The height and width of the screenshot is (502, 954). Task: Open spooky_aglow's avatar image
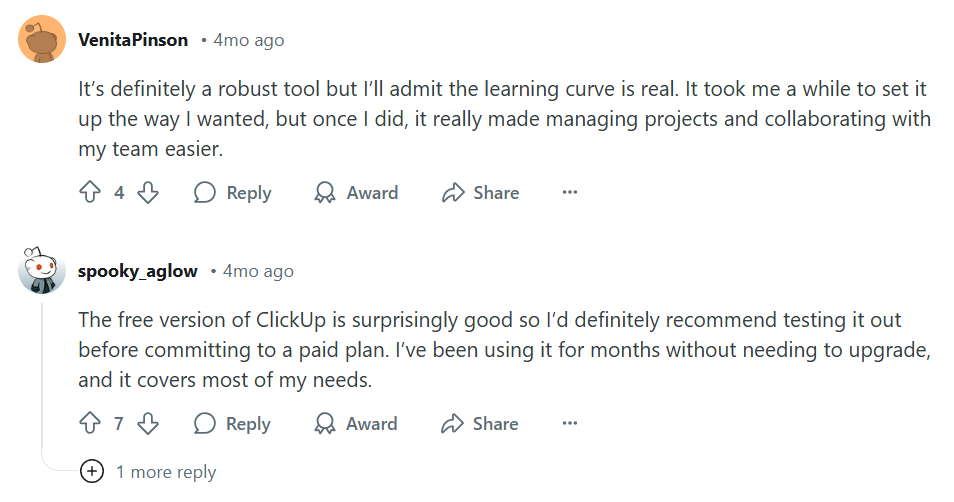click(x=42, y=271)
